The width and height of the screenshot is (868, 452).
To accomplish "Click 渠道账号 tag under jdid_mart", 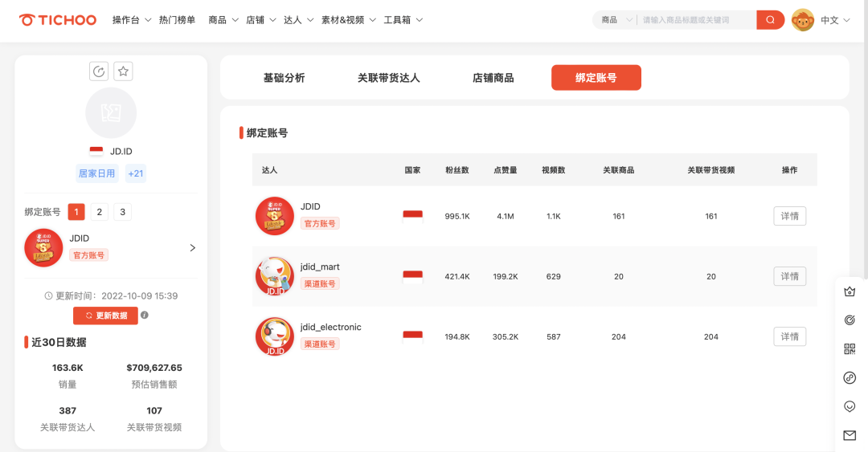I will coord(320,284).
